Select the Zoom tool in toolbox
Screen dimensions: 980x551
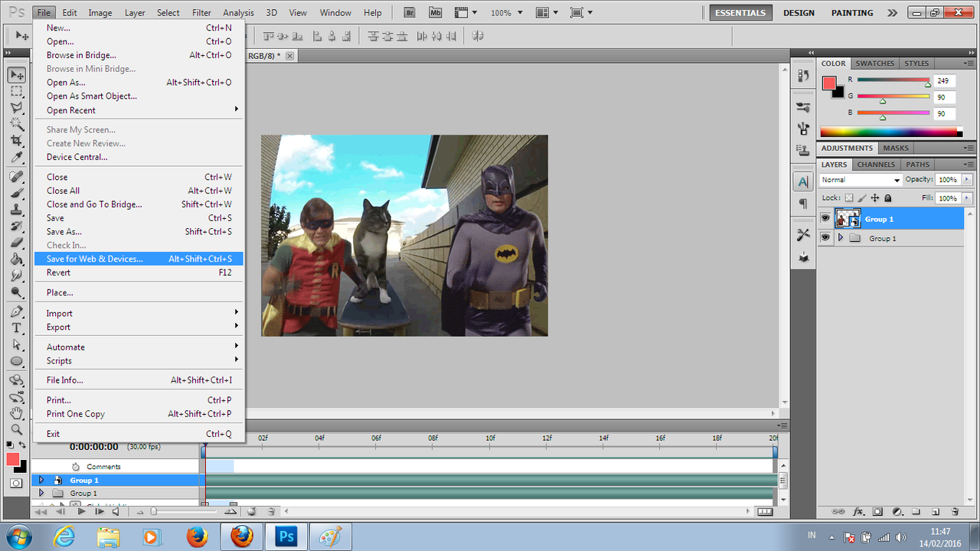(16, 429)
